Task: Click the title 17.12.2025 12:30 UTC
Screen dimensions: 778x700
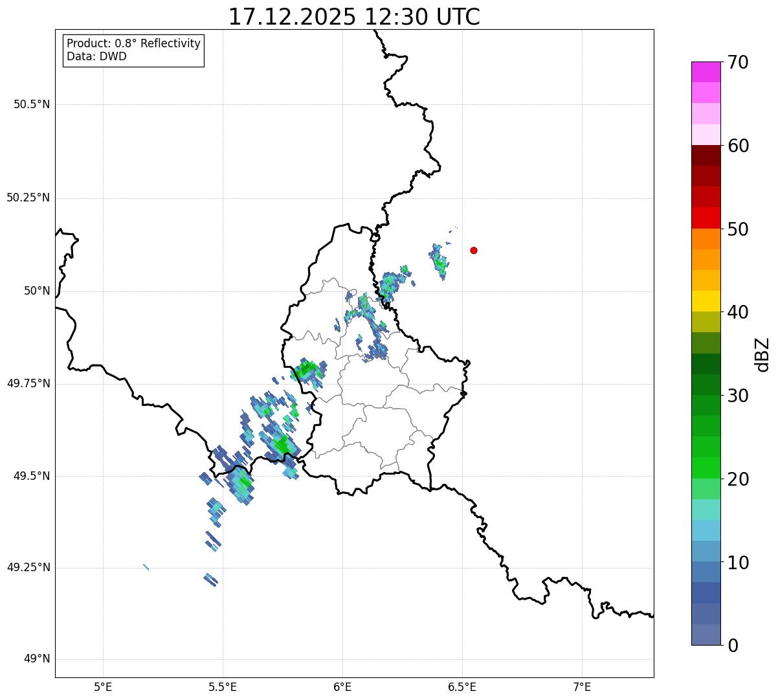Action: click(354, 17)
